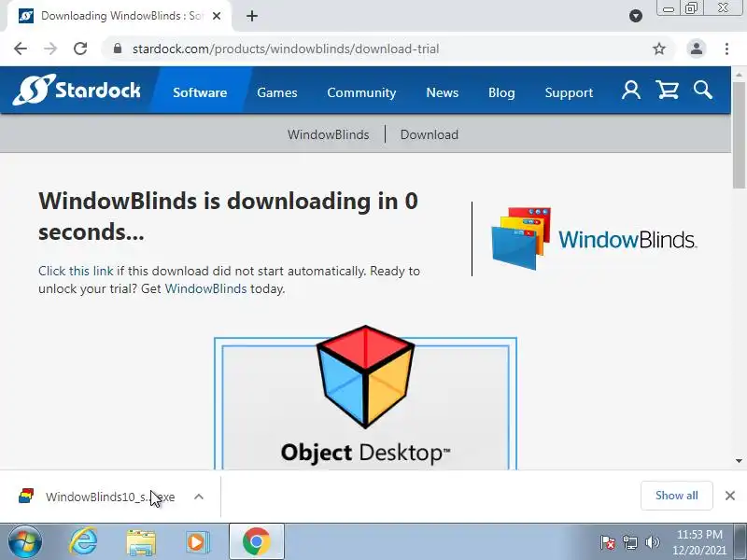
Task: Click Show all downloads button
Action: (676, 496)
